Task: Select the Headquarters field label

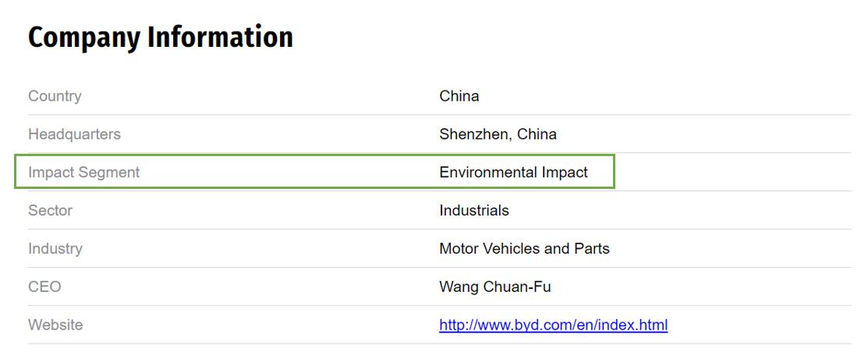Action: (x=74, y=134)
